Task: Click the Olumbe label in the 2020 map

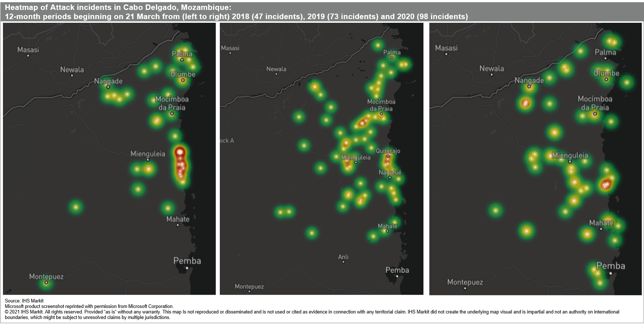Action: click(606, 73)
